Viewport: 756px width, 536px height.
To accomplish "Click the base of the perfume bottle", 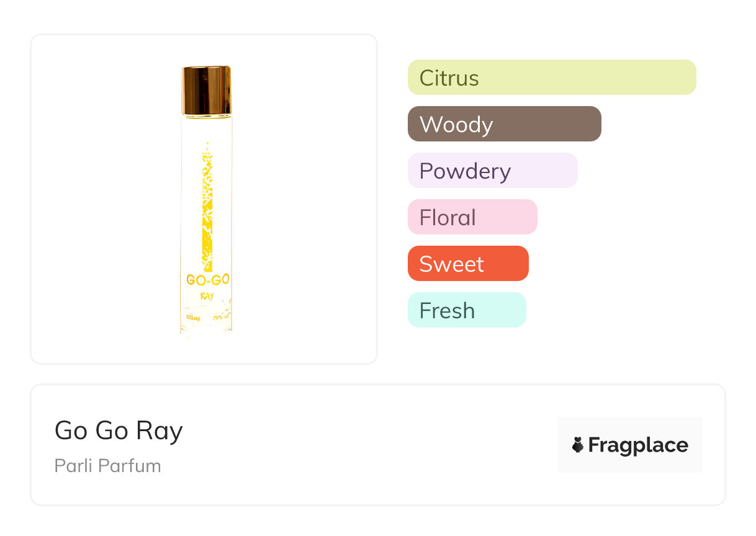I will pyautogui.click(x=207, y=326).
